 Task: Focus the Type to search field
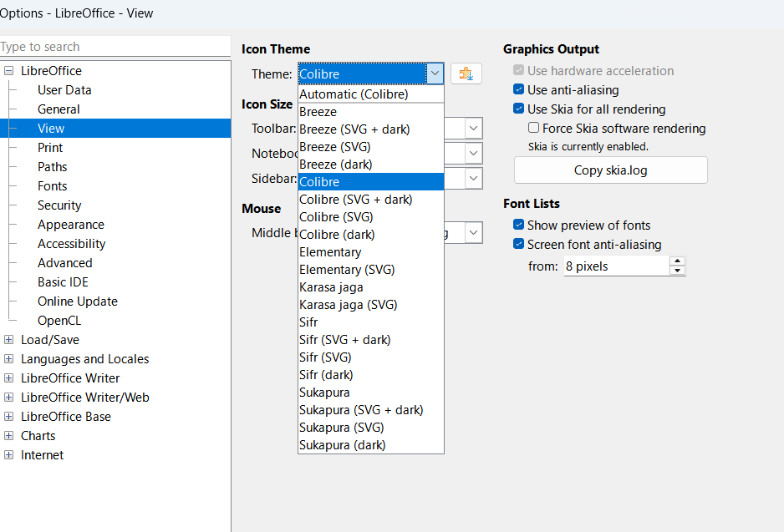pyautogui.click(x=115, y=47)
